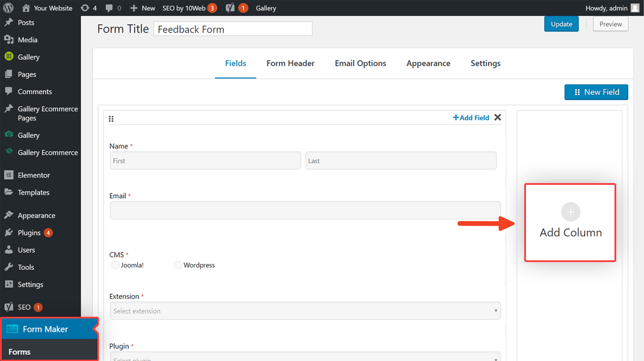644x361 pixels.
Task: Open the Yoast icon in the admin bar
Action: (230, 8)
